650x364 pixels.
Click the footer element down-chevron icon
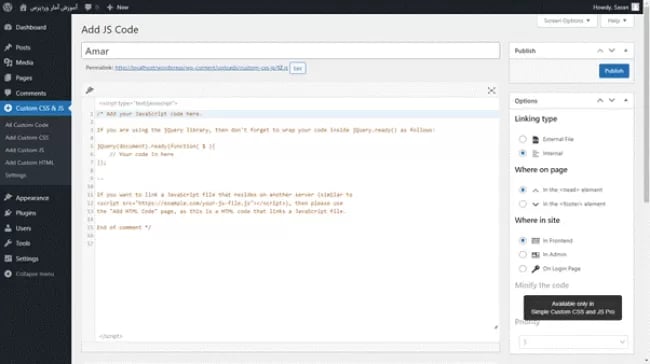click(536, 204)
